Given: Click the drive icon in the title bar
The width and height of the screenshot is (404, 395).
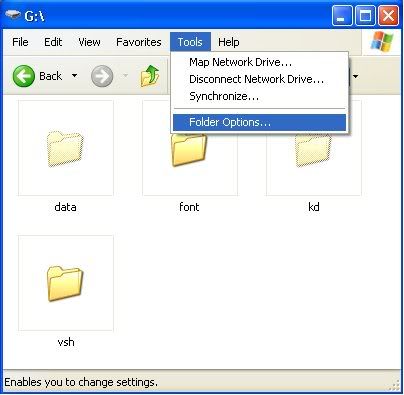Looking at the screenshot, I should pyautogui.click(x=13, y=15).
